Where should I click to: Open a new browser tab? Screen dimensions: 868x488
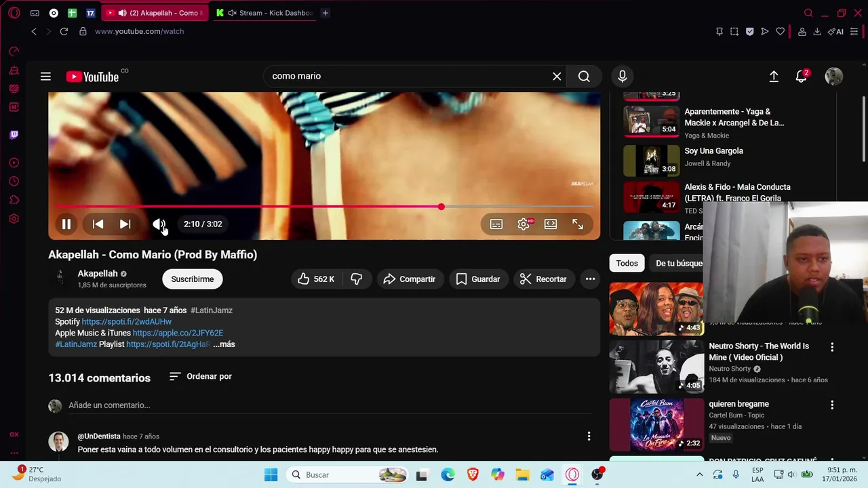[x=325, y=13]
